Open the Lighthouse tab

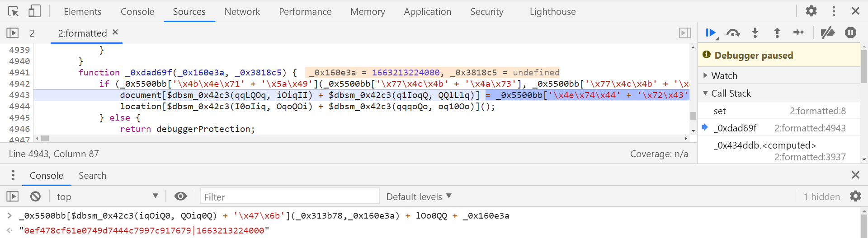pos(553,12)
